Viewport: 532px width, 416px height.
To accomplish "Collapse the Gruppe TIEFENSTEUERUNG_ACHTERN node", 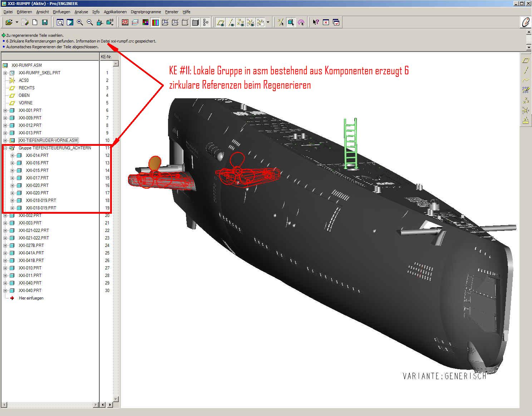I will coord(5,148).
